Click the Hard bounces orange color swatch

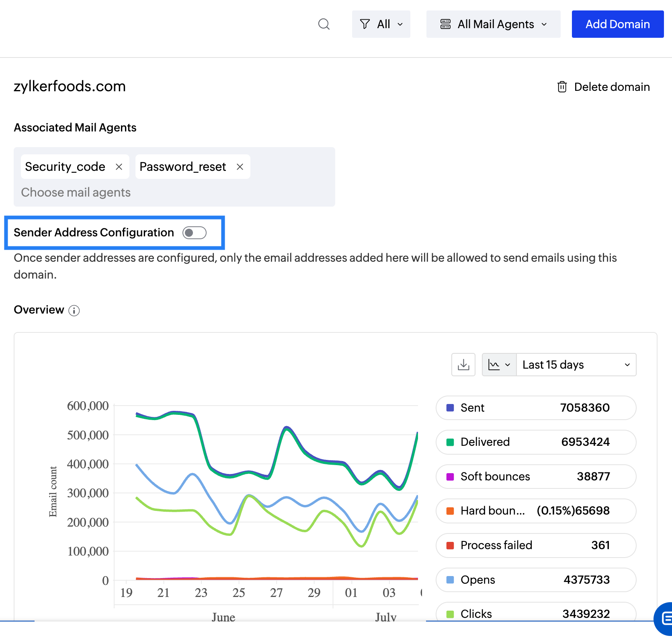coord(450,511)
